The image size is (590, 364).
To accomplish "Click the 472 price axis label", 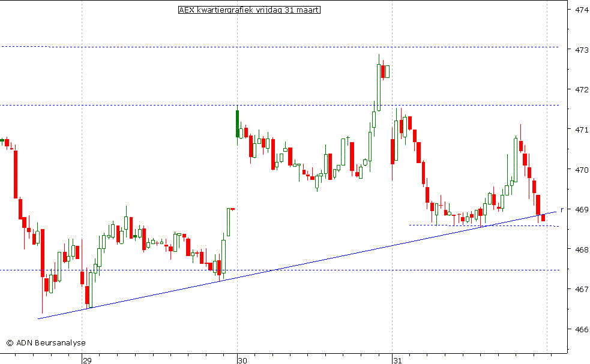I will (582, 89).
